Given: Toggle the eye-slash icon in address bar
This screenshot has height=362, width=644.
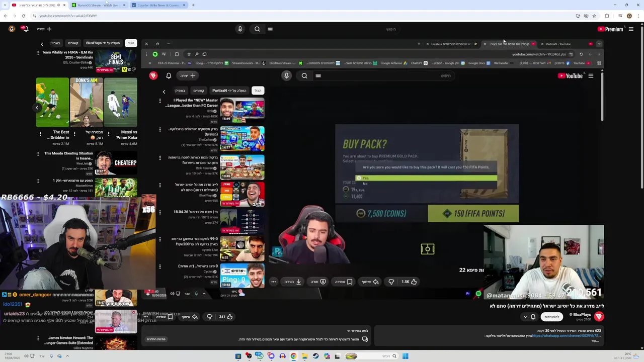Looking at the screenshot, I should [x=586, y=16].
